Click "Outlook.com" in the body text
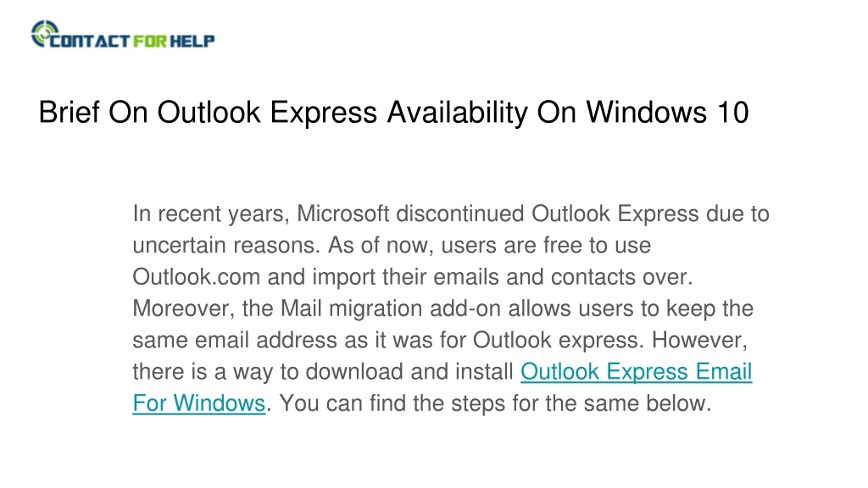The width and height of the screenshot is (868, 488). tap(196, 277)
